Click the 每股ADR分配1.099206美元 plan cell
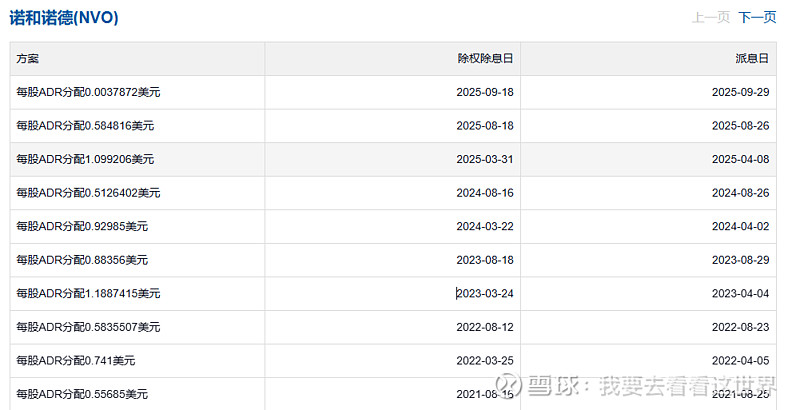The image size is (800, 410). [x=85, y=159]
